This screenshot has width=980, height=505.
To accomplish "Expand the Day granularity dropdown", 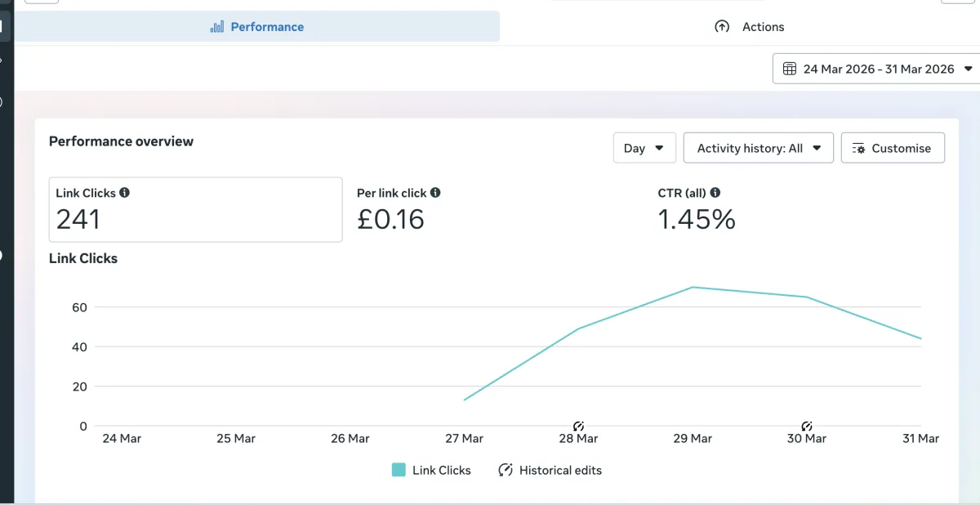I will [x=644, y=148].
